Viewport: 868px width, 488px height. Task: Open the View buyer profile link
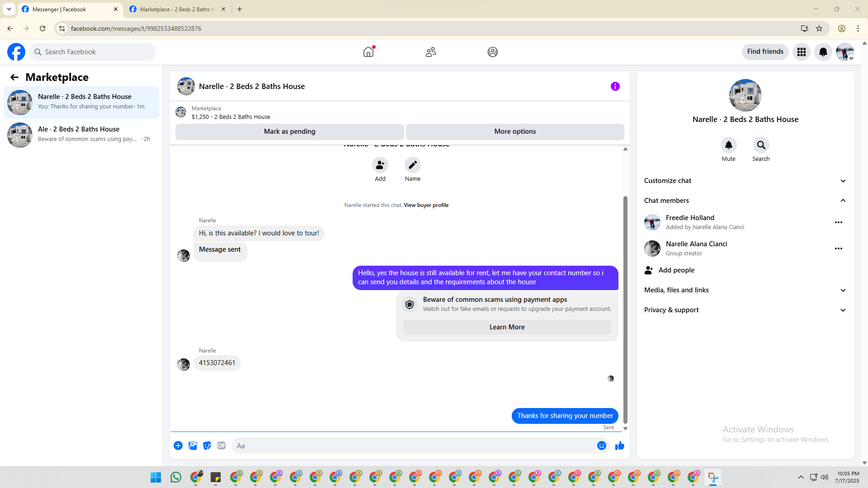click(x=426, y=205)
